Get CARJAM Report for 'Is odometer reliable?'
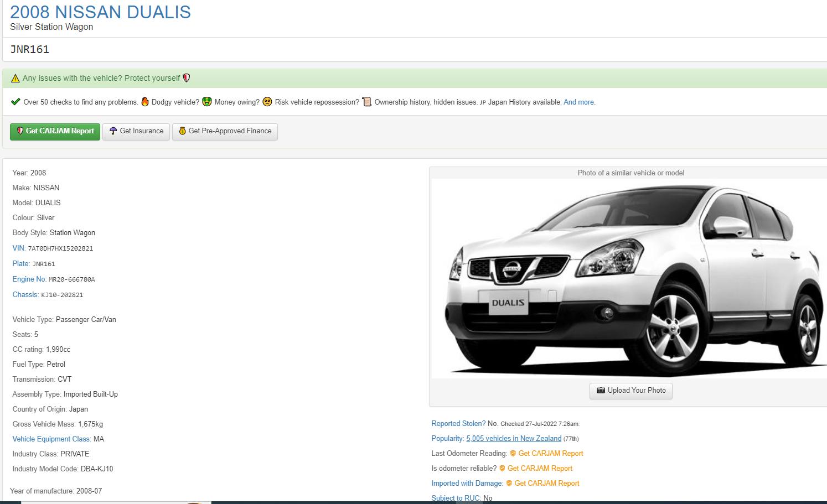Viewport: 827px width, 504px height. coord(540,469)
